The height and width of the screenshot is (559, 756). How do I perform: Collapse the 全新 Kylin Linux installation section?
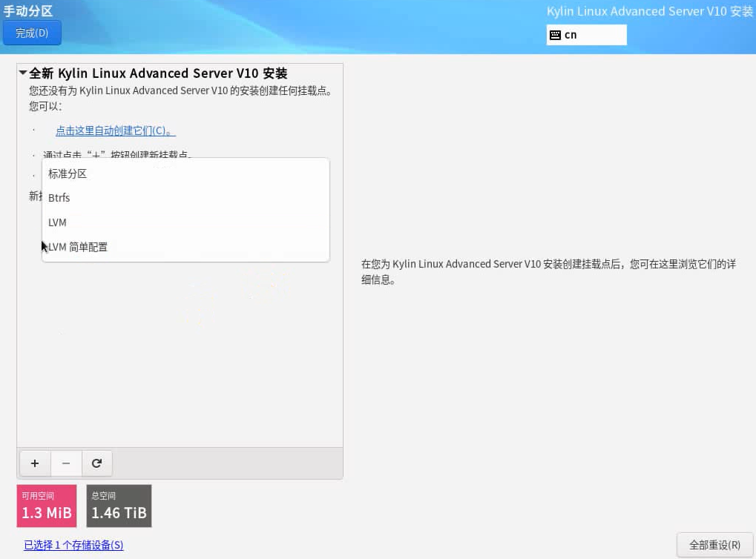pos(23,73)
